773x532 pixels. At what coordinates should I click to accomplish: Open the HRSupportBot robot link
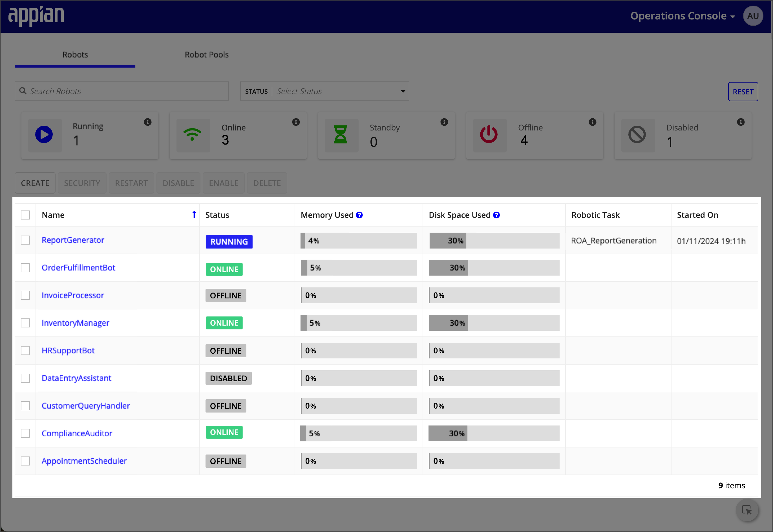(68, 351)
